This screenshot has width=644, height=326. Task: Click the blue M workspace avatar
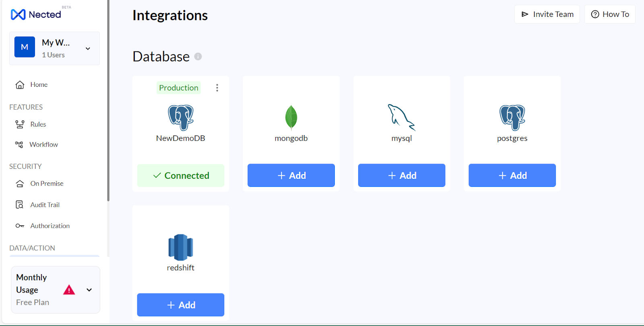pos(25,47)
